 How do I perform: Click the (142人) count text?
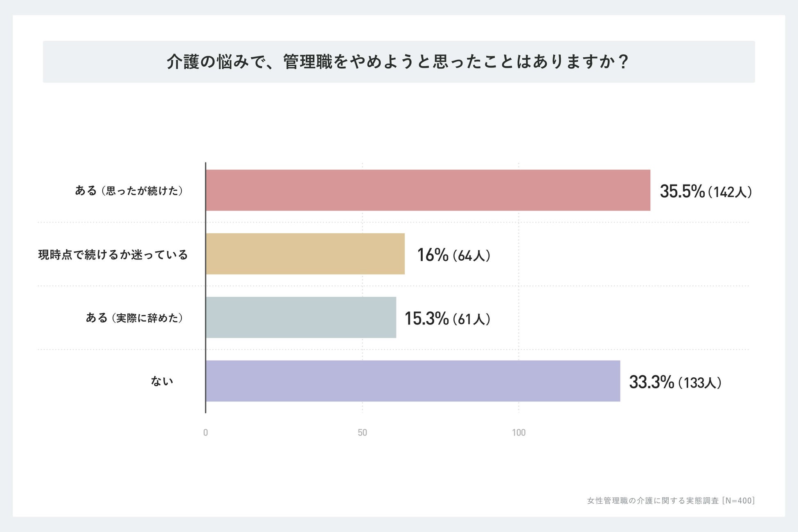(730, 192)
